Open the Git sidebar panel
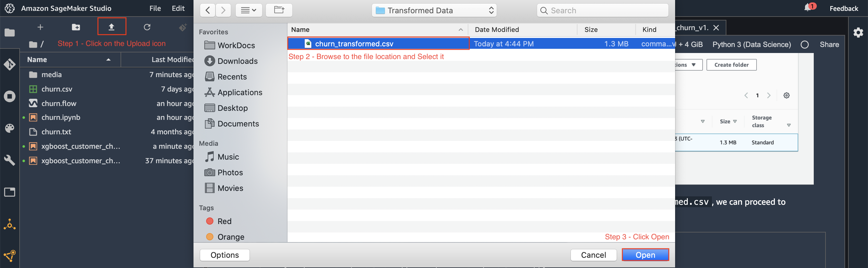 click(x=9, y=64)
